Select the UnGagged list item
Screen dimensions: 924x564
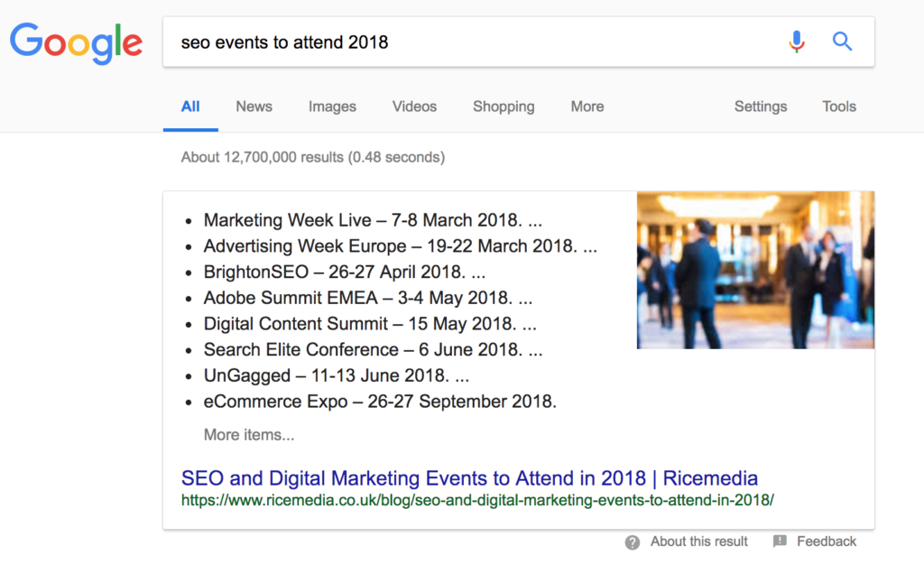click(x=337, y=376)
